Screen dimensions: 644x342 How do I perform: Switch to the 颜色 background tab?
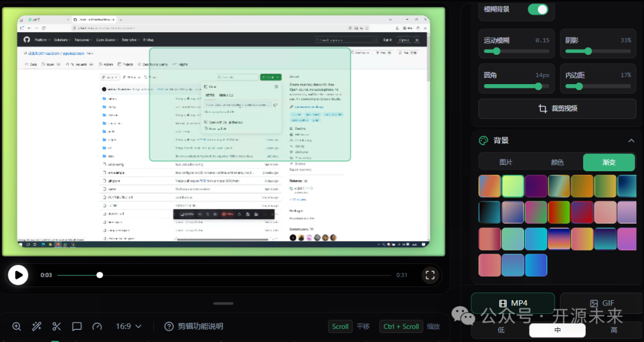[558, 162]
